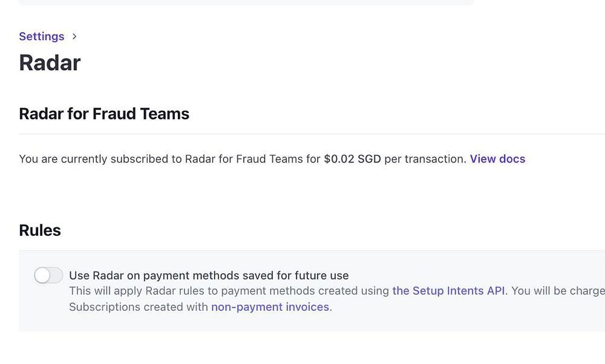This screenshot has height=364, width=605.
Task: Open the View docs link
Action: (x=497, y=159)
